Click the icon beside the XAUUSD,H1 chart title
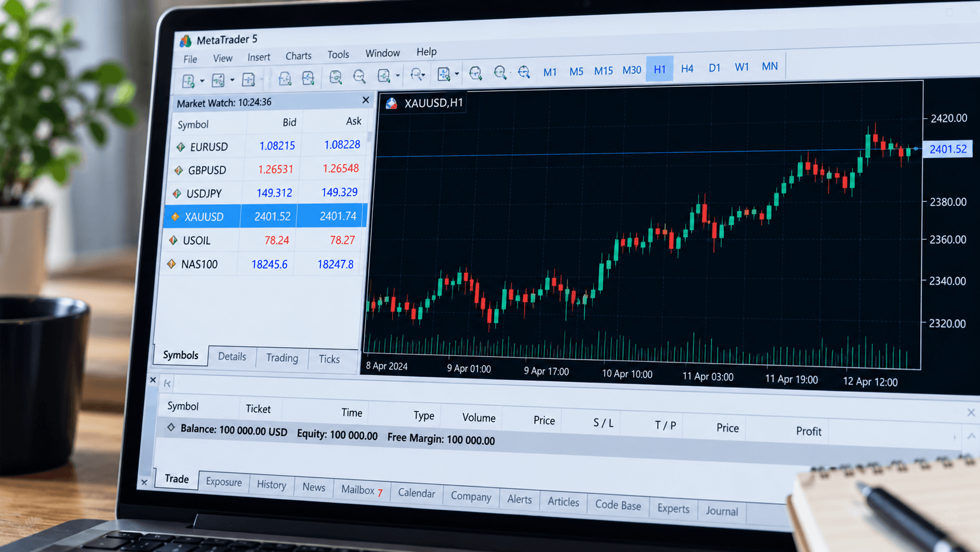Viewport: 980px width, 552px height. click(392, 104)
